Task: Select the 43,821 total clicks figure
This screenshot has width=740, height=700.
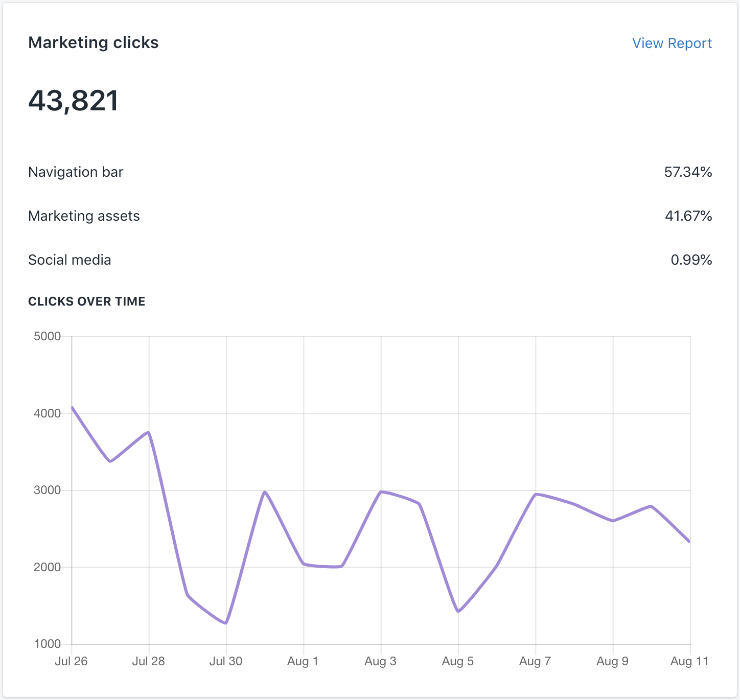Action: pyautogui.click(x=74, y=100)
